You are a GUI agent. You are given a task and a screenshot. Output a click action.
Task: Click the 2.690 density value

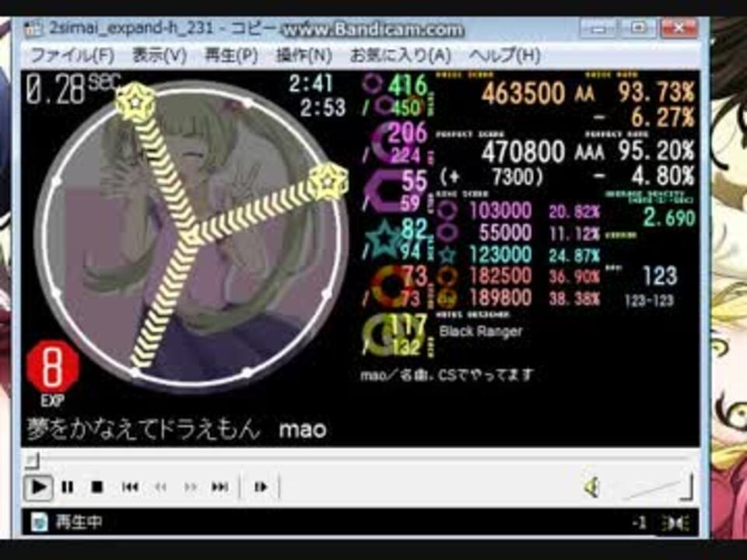pos(669,218)
